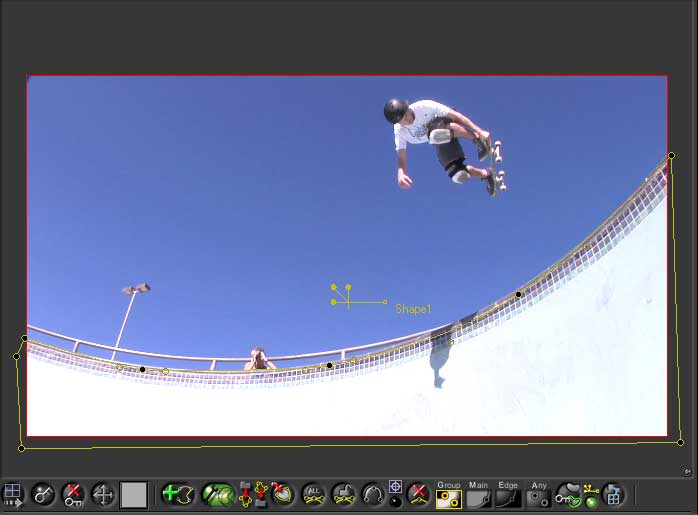Select the black control point below the railing, right of photographer

pyautogui.click(x=329, y=365)
